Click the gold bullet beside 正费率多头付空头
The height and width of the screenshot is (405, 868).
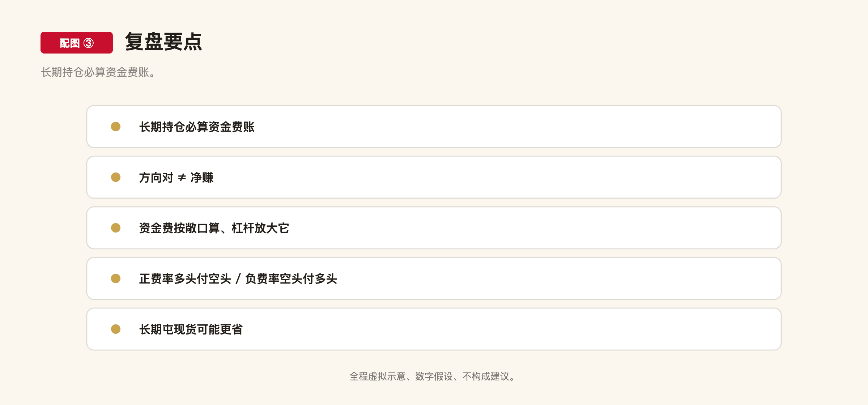pos(116,278)
